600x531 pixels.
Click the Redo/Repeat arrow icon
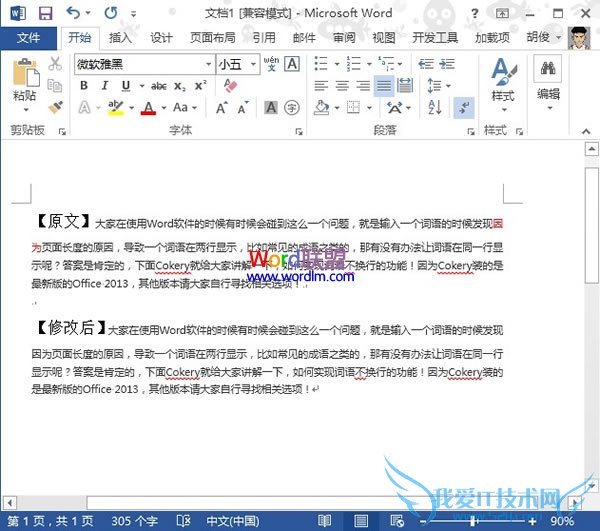[x=111, y=13]
